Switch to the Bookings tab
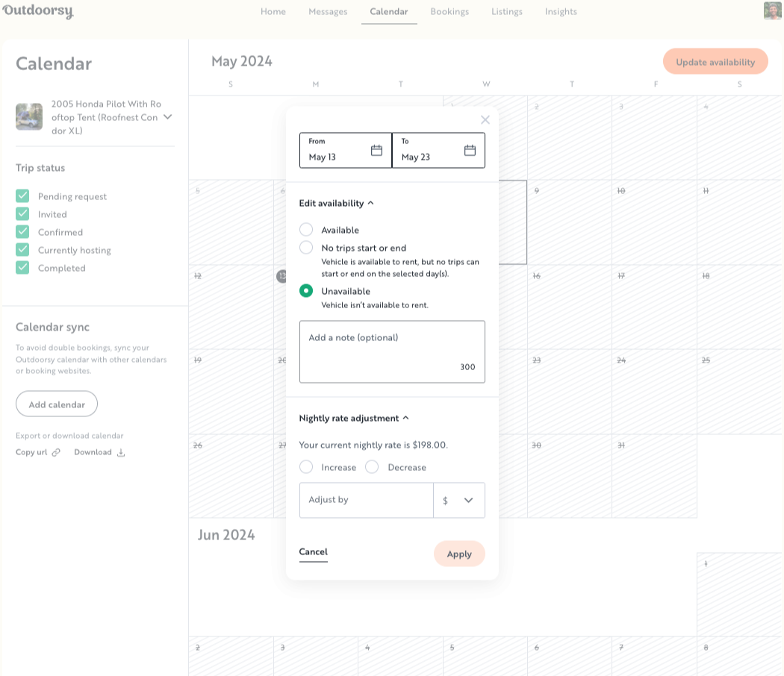This screenshot has height=676, width=784. click(x=449, y=11)
